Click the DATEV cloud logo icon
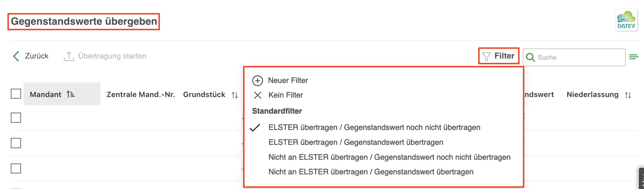 pyautogui.click(x=626, y=20)
